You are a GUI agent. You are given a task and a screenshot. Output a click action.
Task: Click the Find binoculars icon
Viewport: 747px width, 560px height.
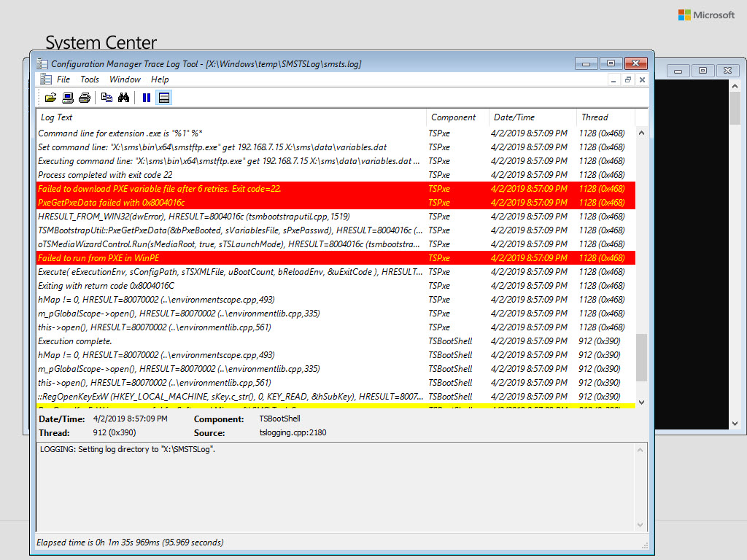point(123,98)
